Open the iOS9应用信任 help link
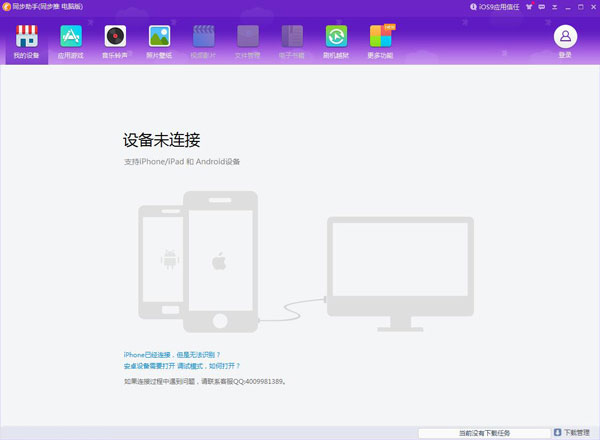The height and width of the screenshot is (440, 600). tap(495, 7)
